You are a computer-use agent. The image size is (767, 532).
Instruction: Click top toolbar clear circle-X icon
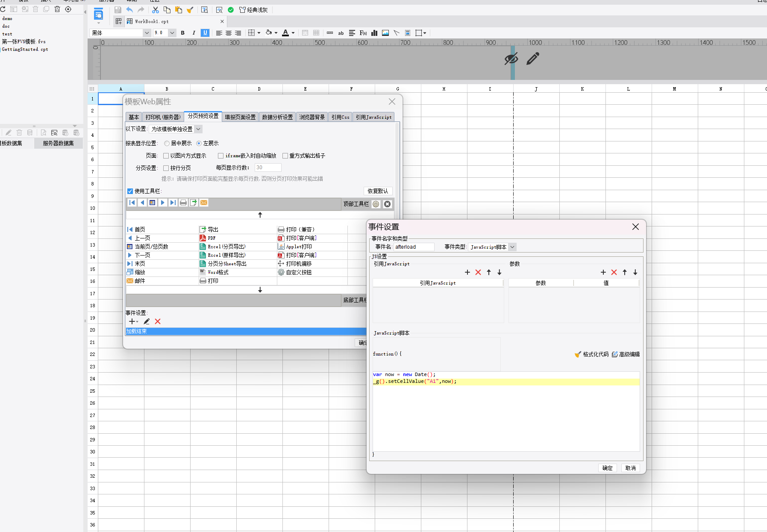point(387,204)
